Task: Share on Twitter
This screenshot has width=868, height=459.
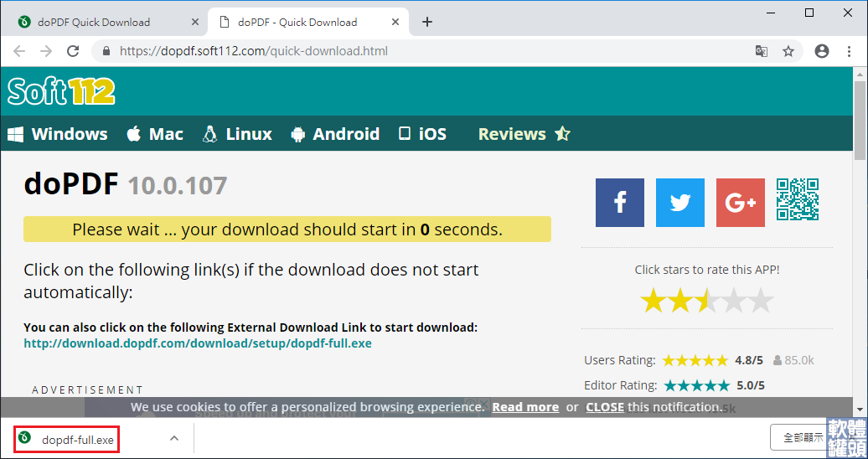Action: point(679,203)
